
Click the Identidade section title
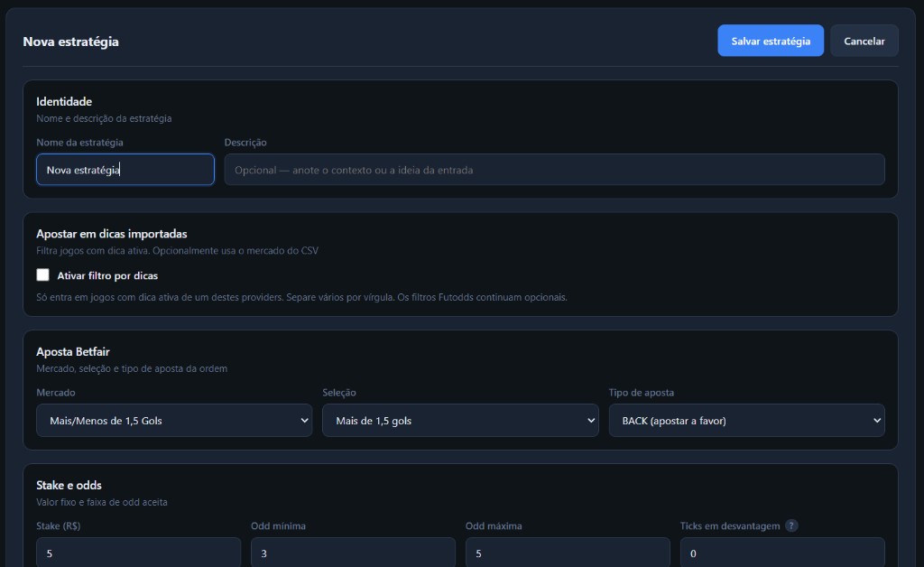[64, 101]
